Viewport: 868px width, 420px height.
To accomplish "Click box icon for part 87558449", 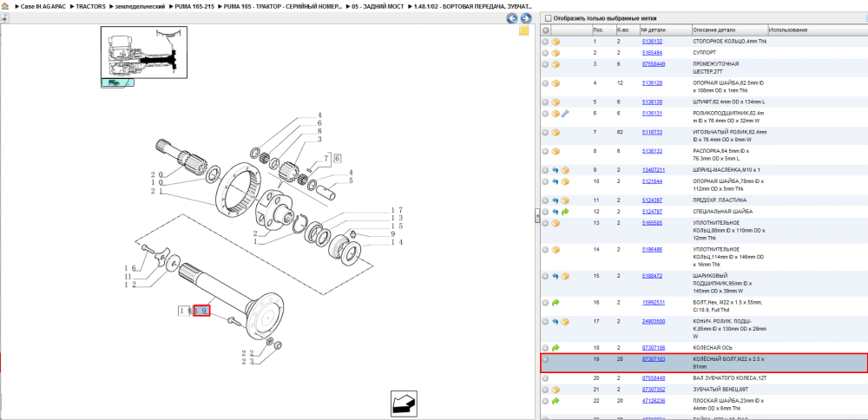I will [556, 64].
